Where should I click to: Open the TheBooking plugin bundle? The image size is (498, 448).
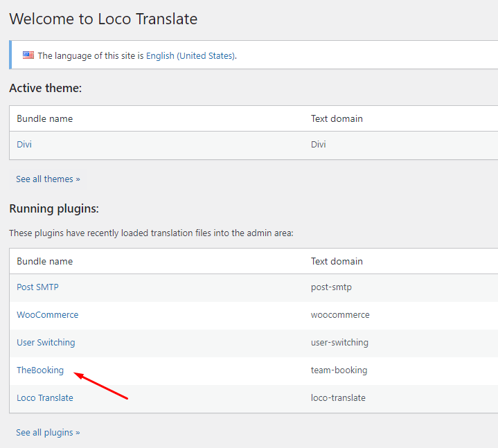click(40, 370)
